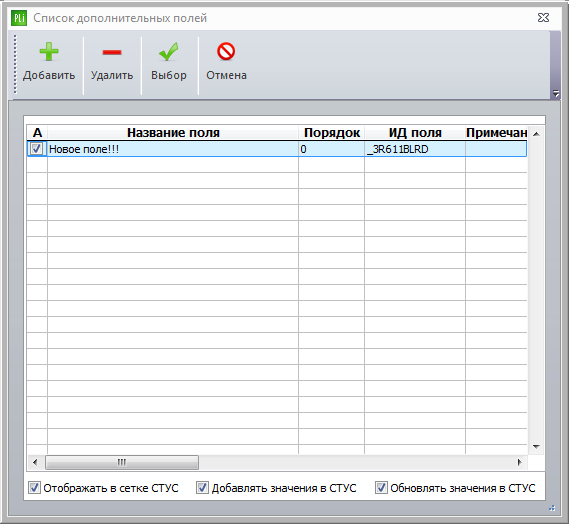Viewport: 569px width, 524px height.
Task: Click the green plus Добавить icon
Action: point(49,52)
